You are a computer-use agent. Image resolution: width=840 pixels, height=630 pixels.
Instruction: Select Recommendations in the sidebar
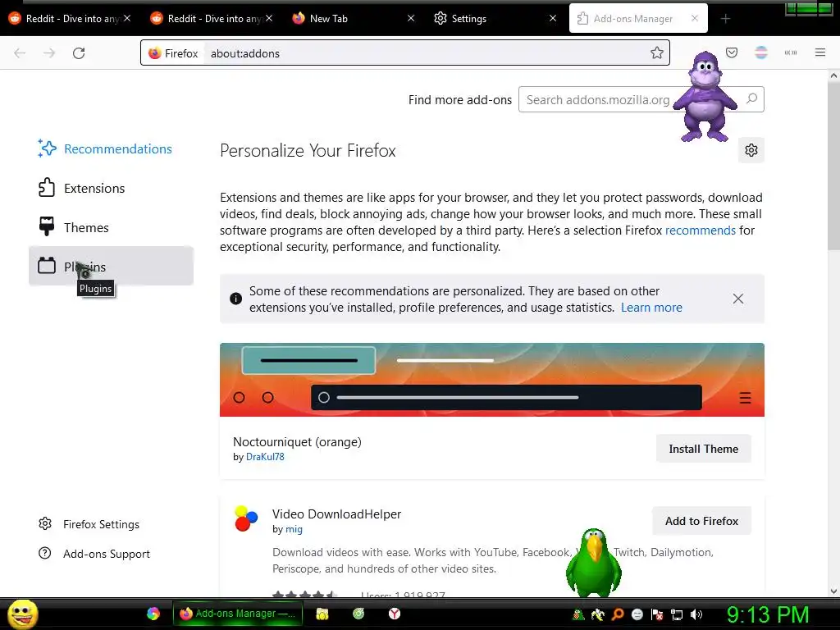111,149
